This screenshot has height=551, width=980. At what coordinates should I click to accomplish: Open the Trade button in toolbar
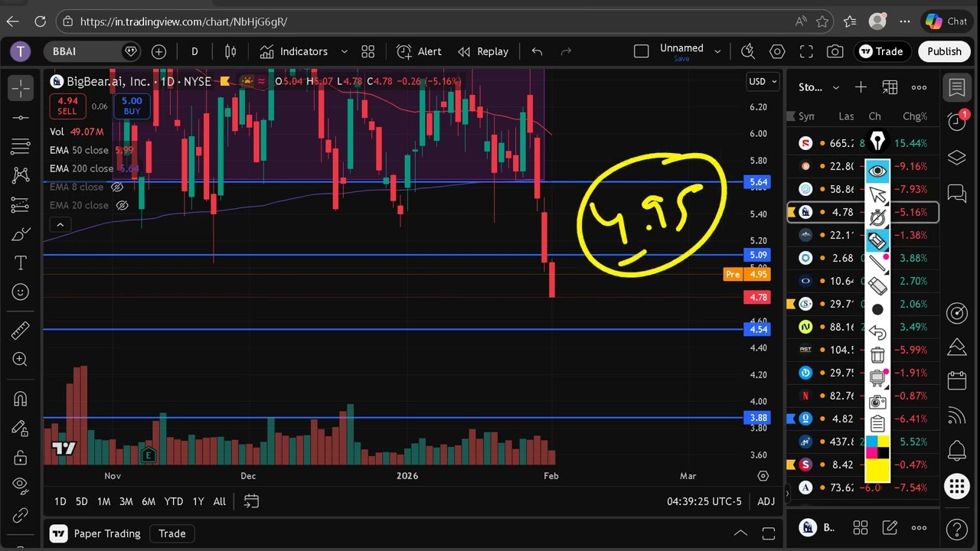(x=881, y=51)
